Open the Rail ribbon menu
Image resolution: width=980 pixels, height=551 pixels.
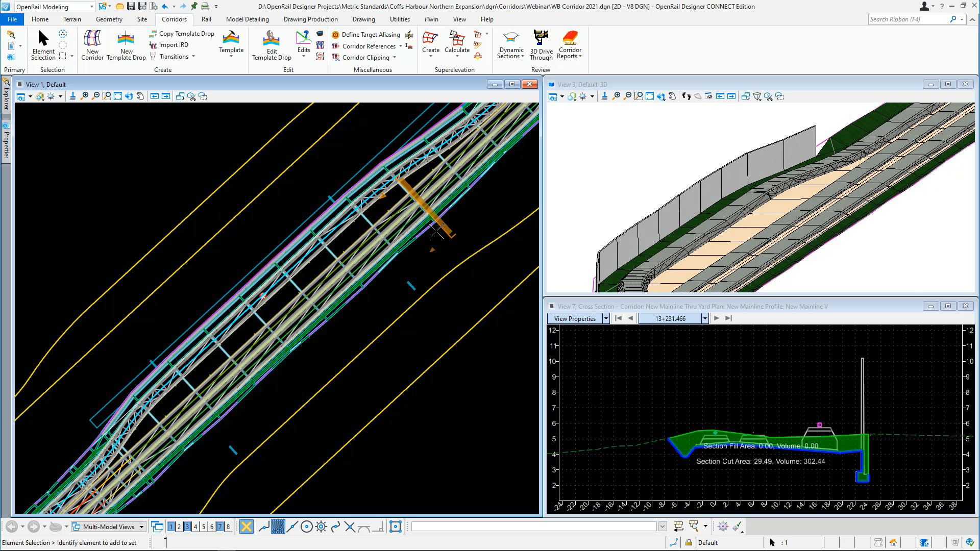206,19
